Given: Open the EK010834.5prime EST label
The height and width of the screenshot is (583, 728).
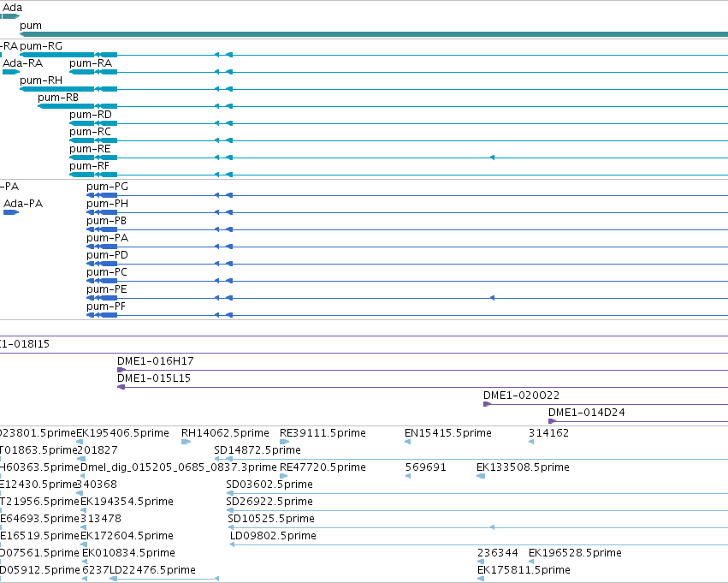Looking at the screenshot, I should click(x=128, y=553).
